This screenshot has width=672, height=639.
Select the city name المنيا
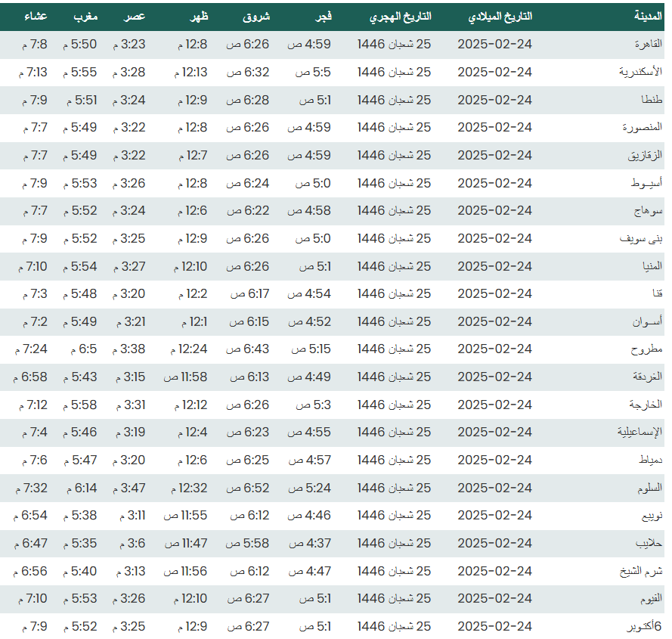[652, 266]
